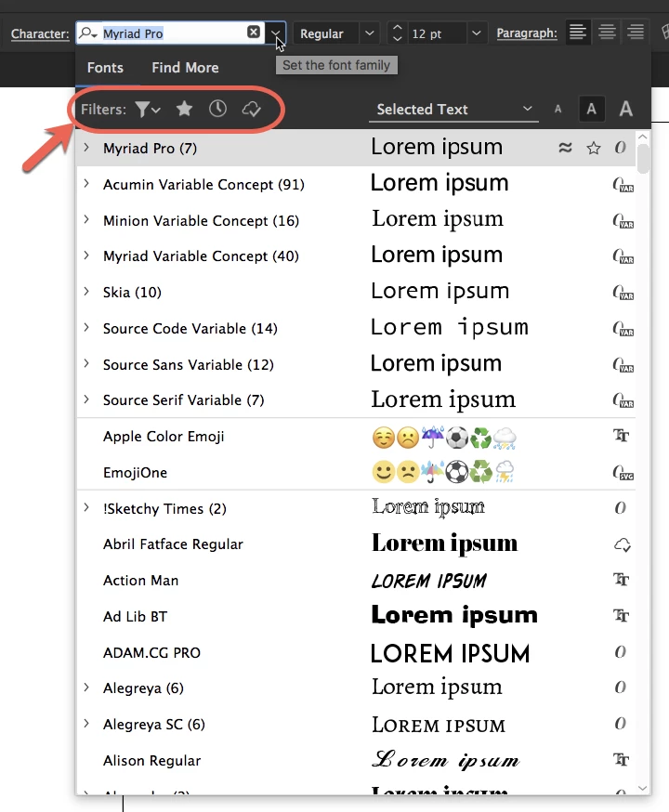Viewport: 669px width, 812px height.
Task: Click the font list scrollbar thumb
Action: [643, 159]
